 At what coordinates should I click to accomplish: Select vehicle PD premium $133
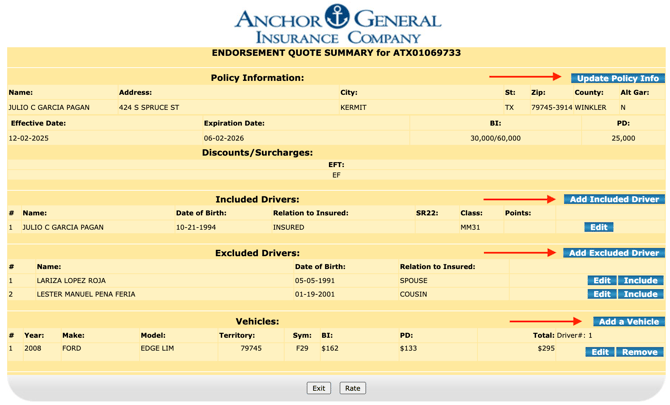click(408, 348)
